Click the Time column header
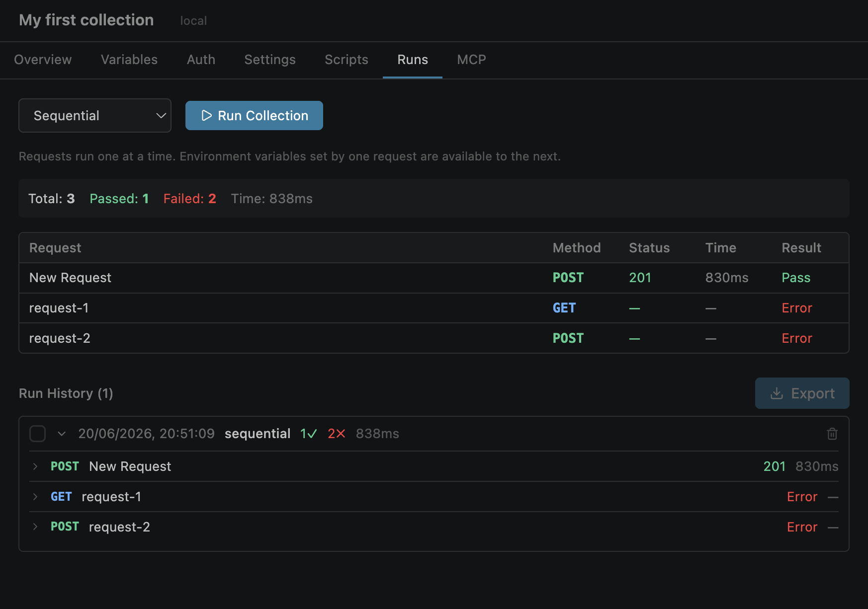Image resolution: width=868 pixels, height=609 pixels. 721,248
